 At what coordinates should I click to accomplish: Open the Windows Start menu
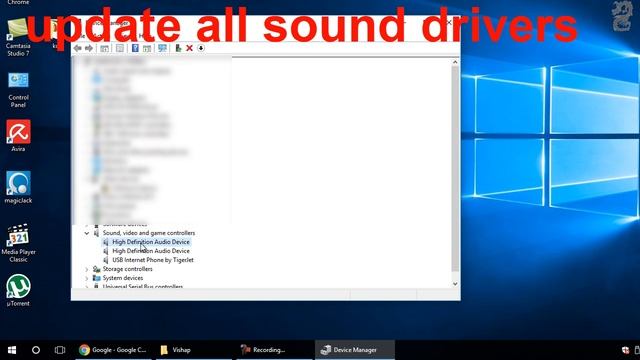coord(12,350)
